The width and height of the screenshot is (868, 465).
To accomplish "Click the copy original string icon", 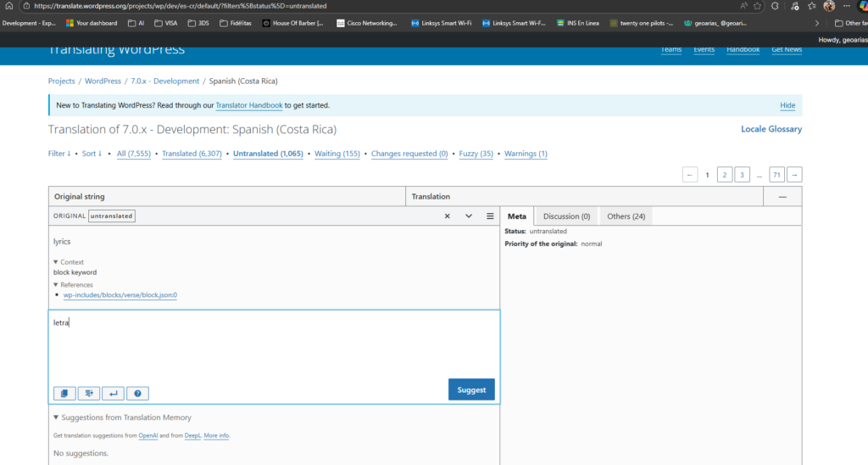I will [x=63, y=393].
